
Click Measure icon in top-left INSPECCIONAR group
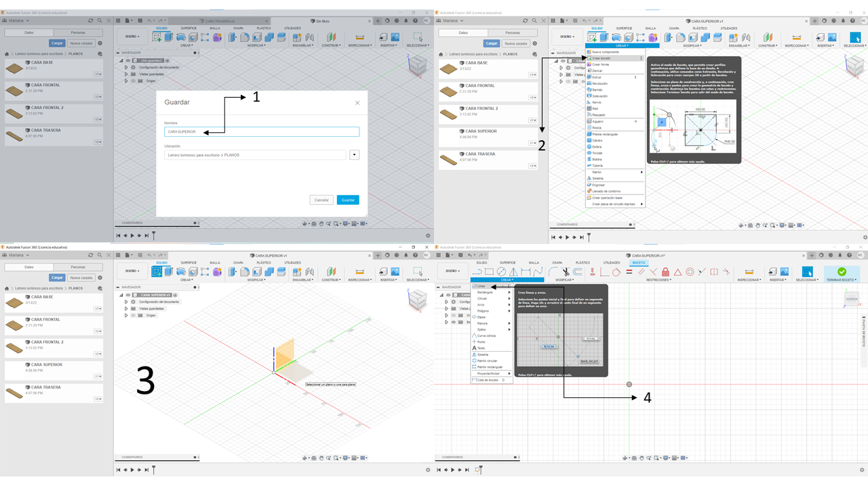(360, 37)
